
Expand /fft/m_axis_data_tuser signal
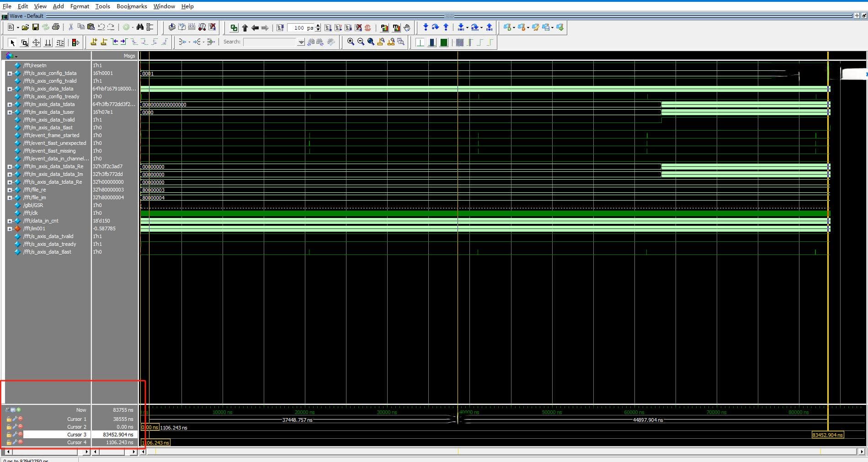[x=10, y=112]
